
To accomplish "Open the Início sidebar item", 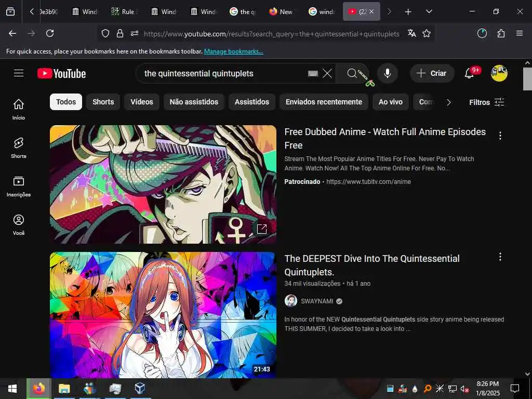I will (x=19, y=109).
